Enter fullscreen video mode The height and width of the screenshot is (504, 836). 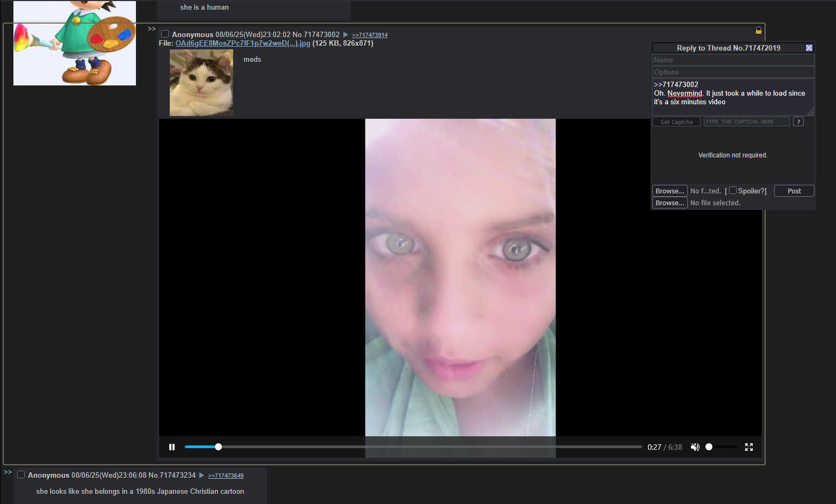point(749,447)
